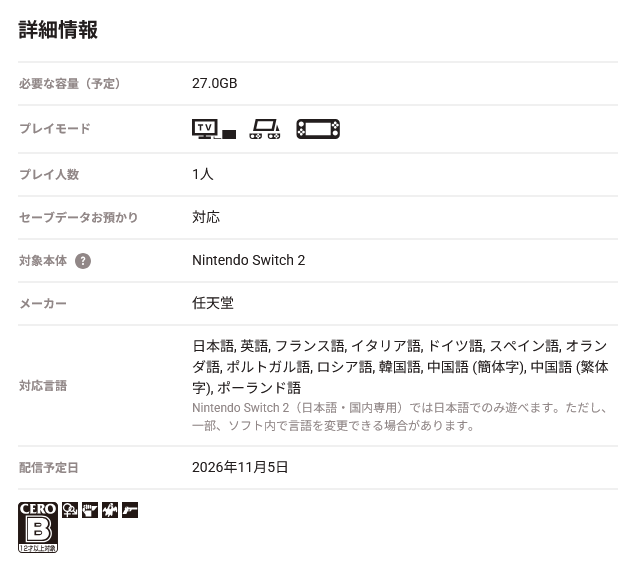The image size is (634, 562).
Task: Click the メーカー label
Action: point(43,304)
